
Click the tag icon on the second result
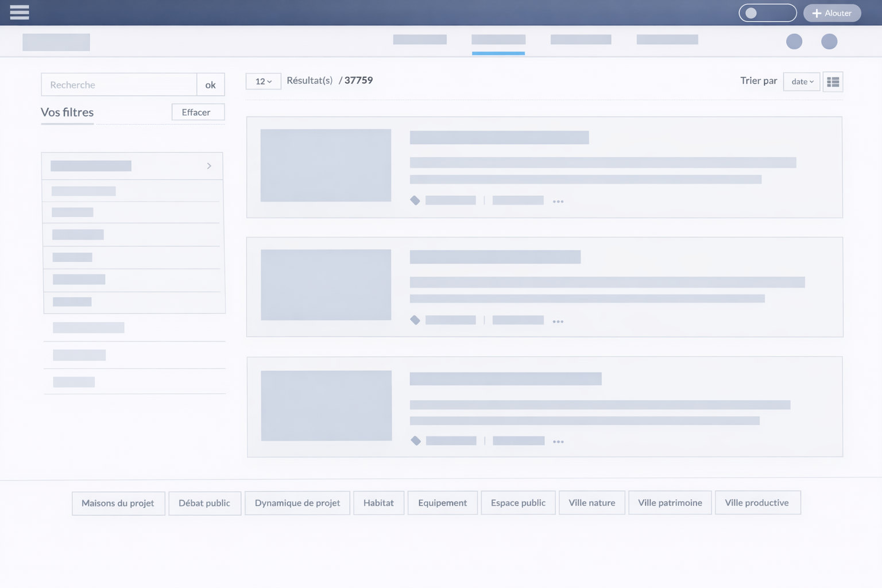click(x=415, y=320)
